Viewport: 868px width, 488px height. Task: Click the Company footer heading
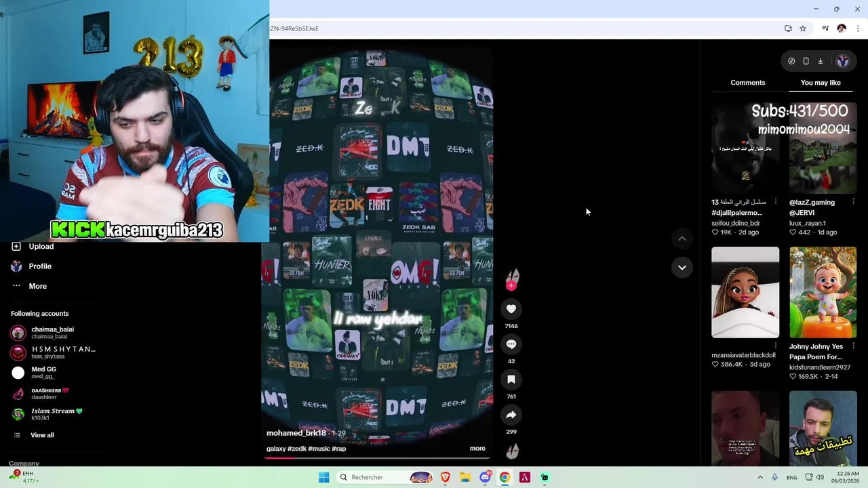pos(24,464)
